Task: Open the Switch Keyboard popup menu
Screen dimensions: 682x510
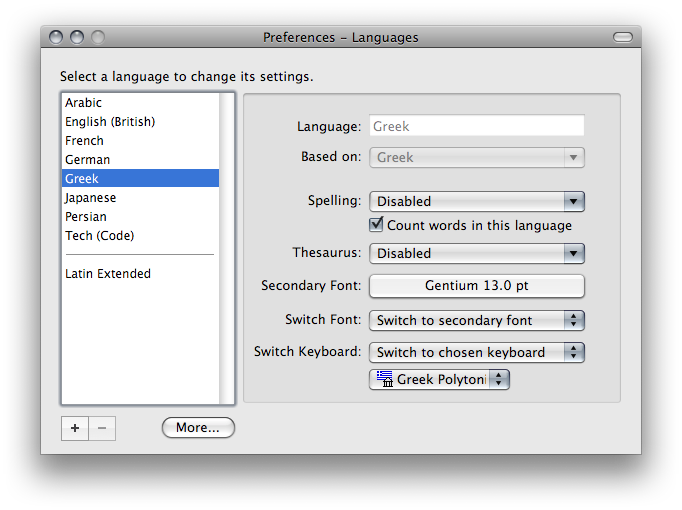Action: (476, 352)
